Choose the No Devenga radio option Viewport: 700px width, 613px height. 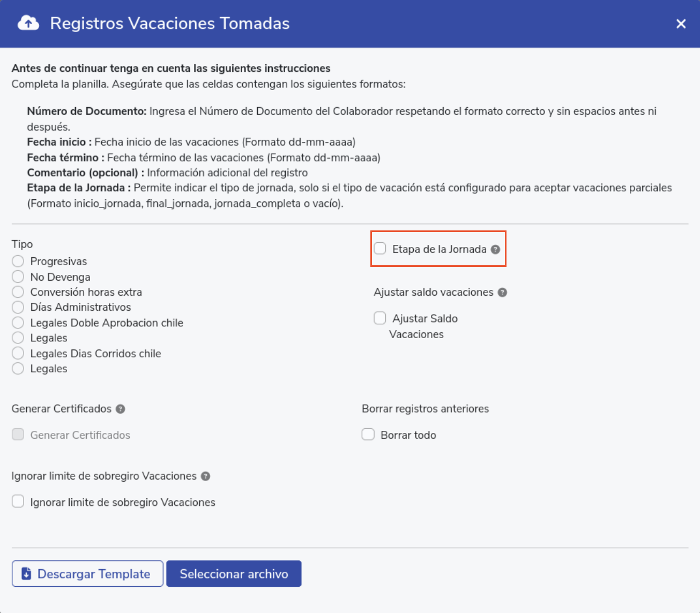coord(18,276)
